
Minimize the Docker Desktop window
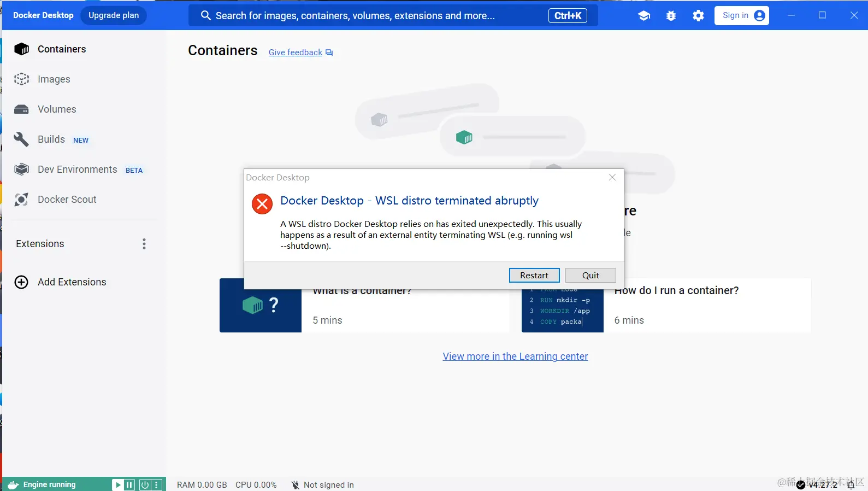[791, 15]
